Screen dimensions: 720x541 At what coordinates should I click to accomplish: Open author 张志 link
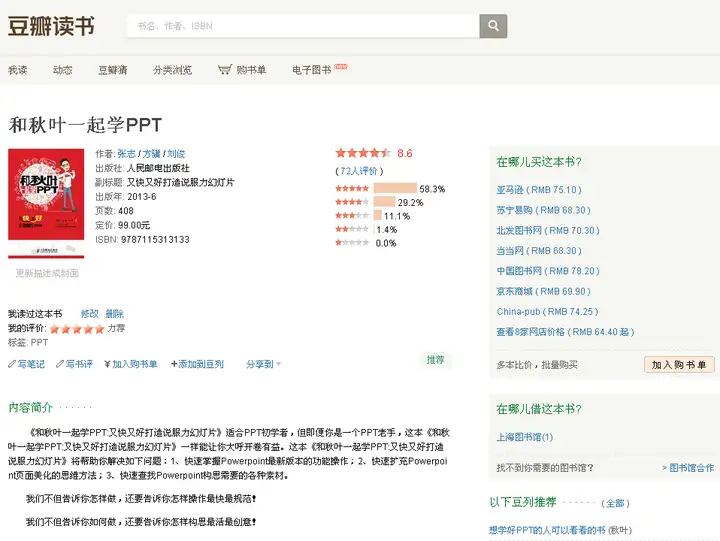[127, 154]
